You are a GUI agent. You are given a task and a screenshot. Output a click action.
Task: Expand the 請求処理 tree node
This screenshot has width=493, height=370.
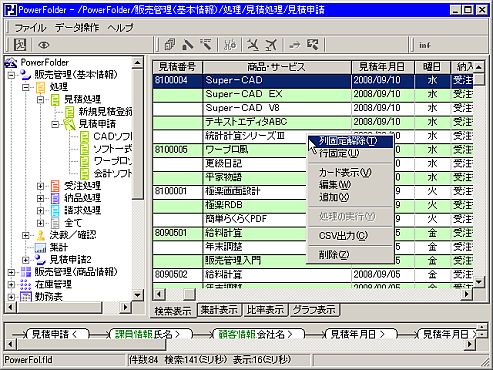tap(40, 211)
